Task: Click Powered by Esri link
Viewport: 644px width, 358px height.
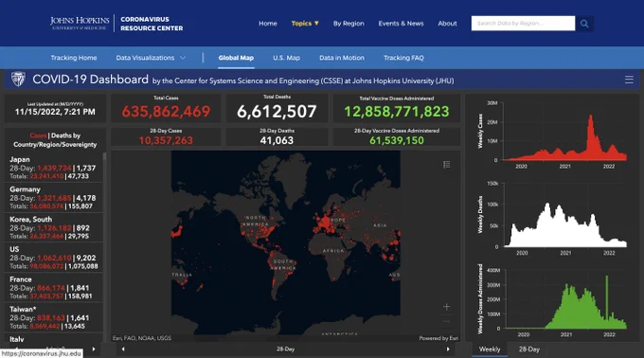Action: coord(438,338)
